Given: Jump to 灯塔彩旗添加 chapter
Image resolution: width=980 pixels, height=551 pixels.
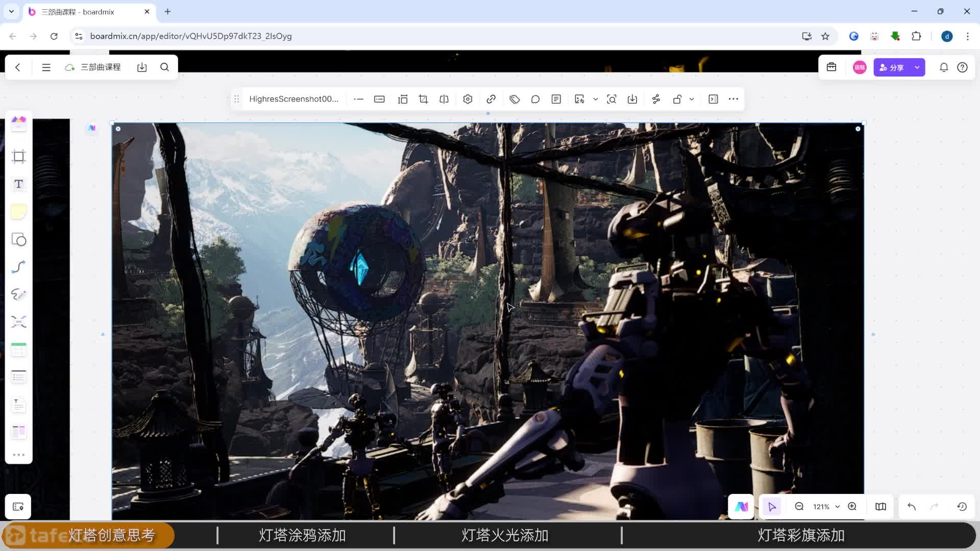Looking at the screenshot, I should click(x=801, y=535).
